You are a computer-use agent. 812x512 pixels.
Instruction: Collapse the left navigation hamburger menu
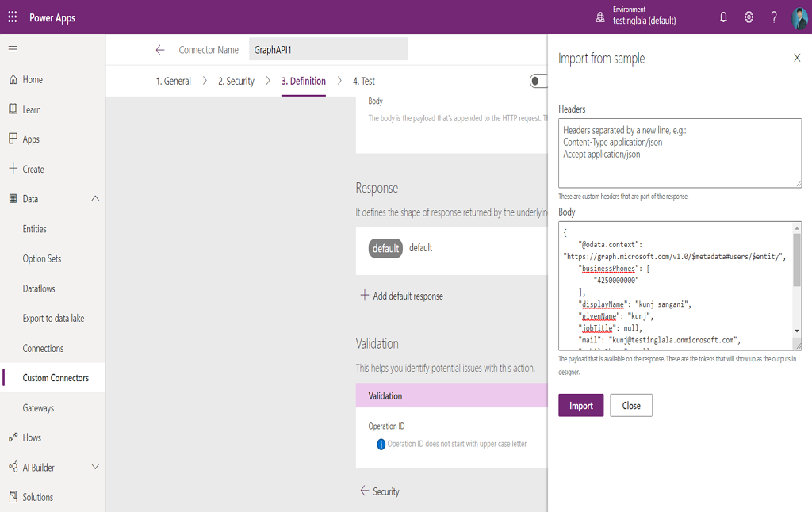(x=13, y=49)
